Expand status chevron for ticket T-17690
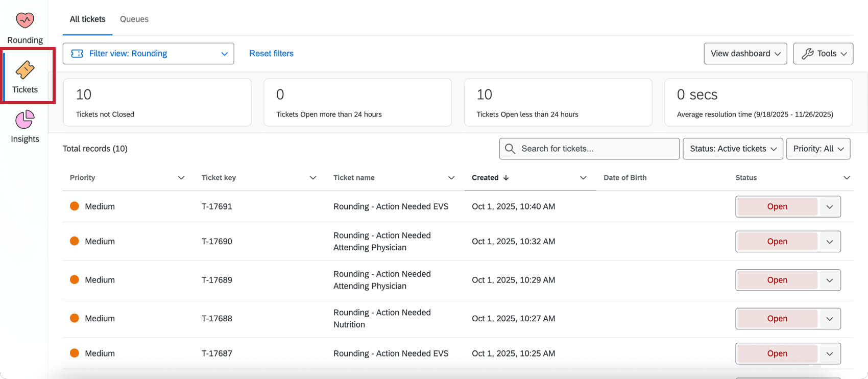The width and height of the screenshot is (868, 379). point(829,242)
